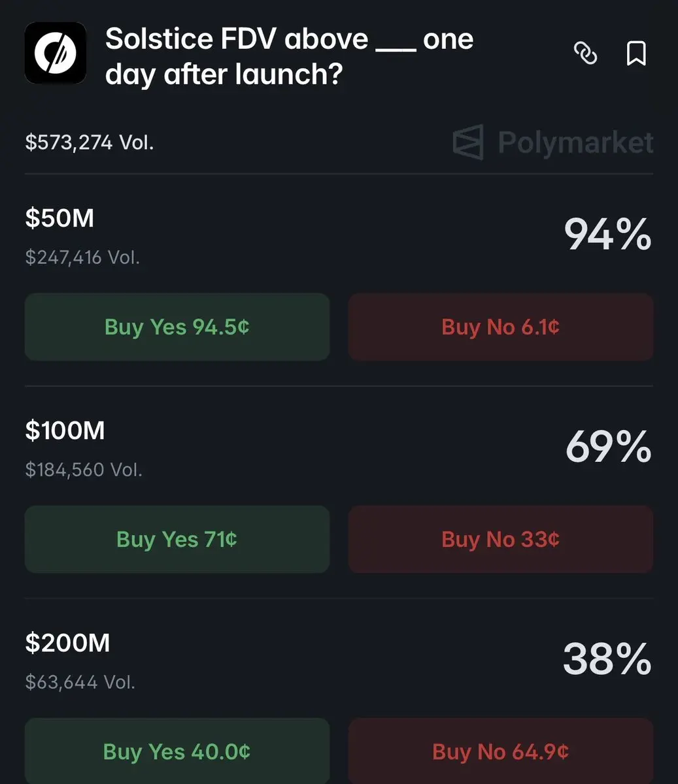
Task: Click the $247,416 Vol. label
Action: (x=82, y=257)
